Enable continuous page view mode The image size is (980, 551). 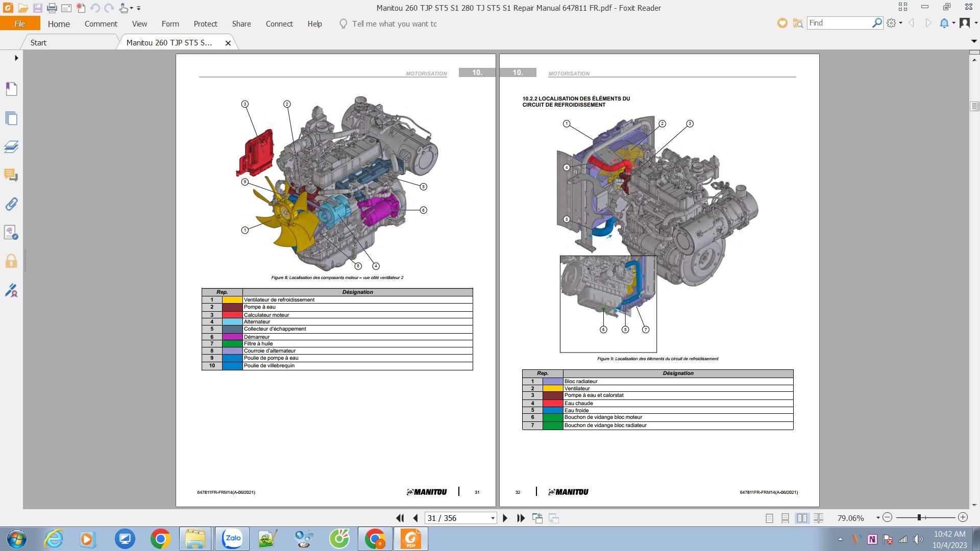click(x=786, y=518)
